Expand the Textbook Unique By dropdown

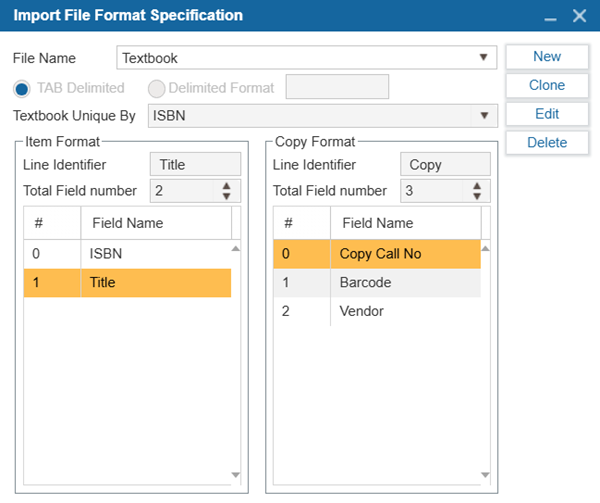[x=484, y=116]
